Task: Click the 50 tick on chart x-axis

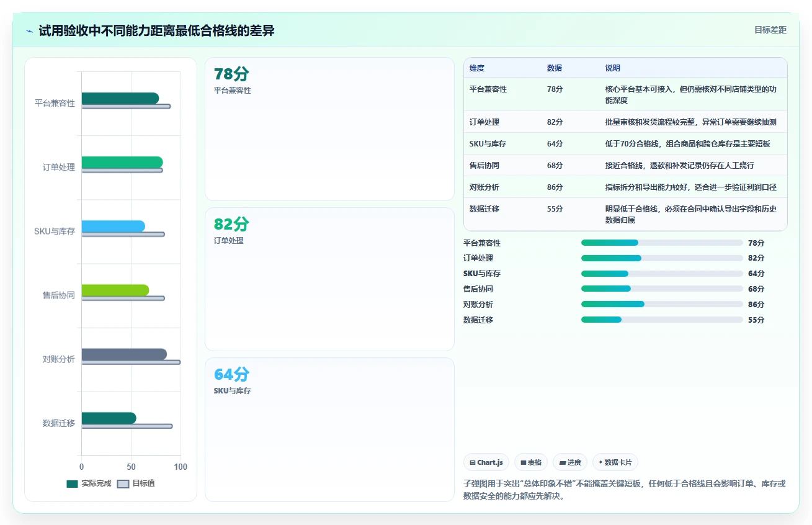Action: click(x=131, y=467)
